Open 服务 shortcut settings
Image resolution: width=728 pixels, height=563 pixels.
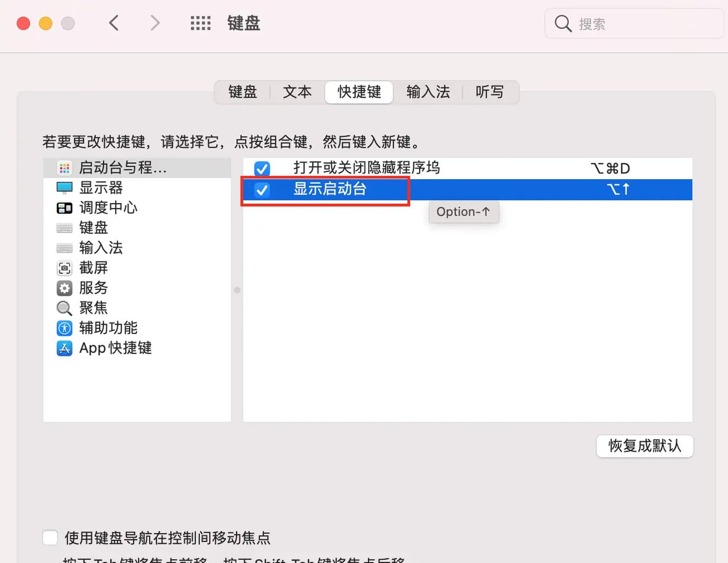(x=94, y=288)
